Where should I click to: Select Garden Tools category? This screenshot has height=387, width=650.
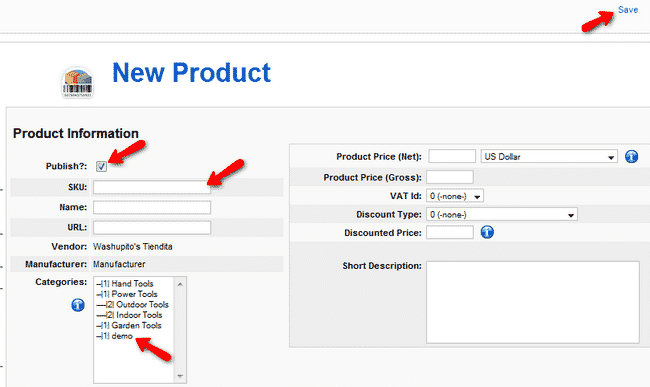coord(129,325)
